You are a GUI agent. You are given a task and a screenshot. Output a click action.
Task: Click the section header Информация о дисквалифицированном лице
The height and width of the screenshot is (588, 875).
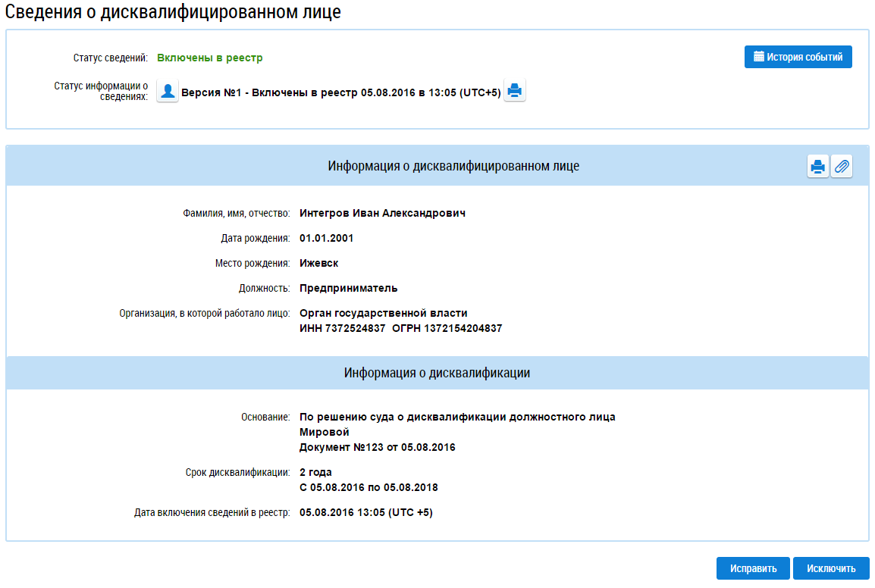pyautogui.click(x=453, y=166)
